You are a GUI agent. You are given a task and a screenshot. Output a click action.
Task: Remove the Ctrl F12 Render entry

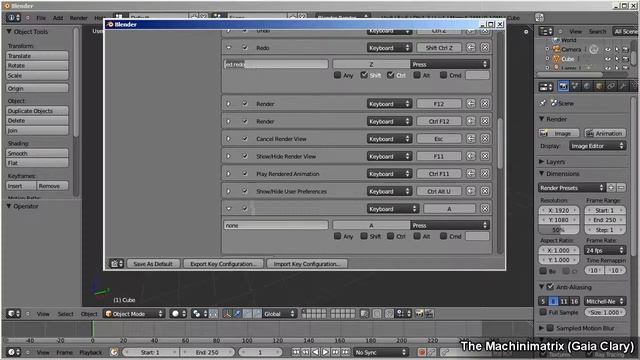(484, 121)
